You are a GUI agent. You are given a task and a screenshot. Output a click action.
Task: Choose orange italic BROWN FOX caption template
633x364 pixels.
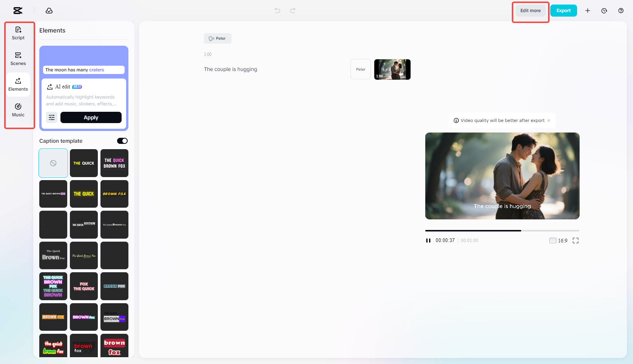click(x=114, y=194)
